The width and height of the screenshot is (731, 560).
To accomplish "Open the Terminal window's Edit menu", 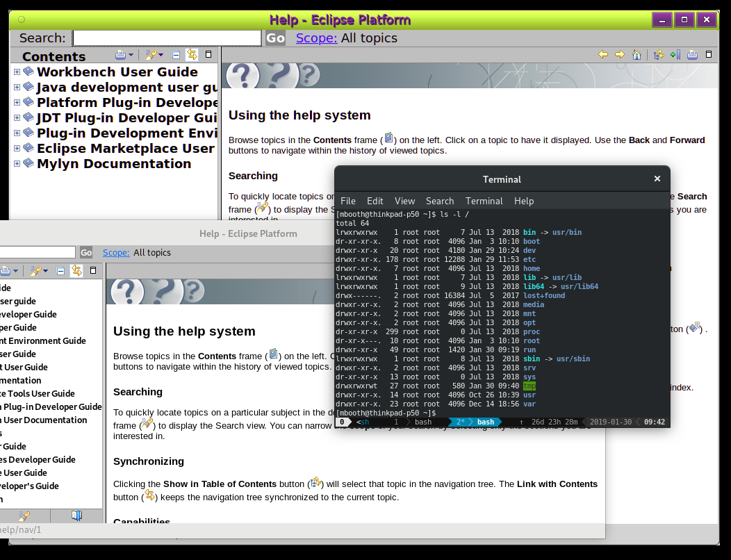I will 375,201.
